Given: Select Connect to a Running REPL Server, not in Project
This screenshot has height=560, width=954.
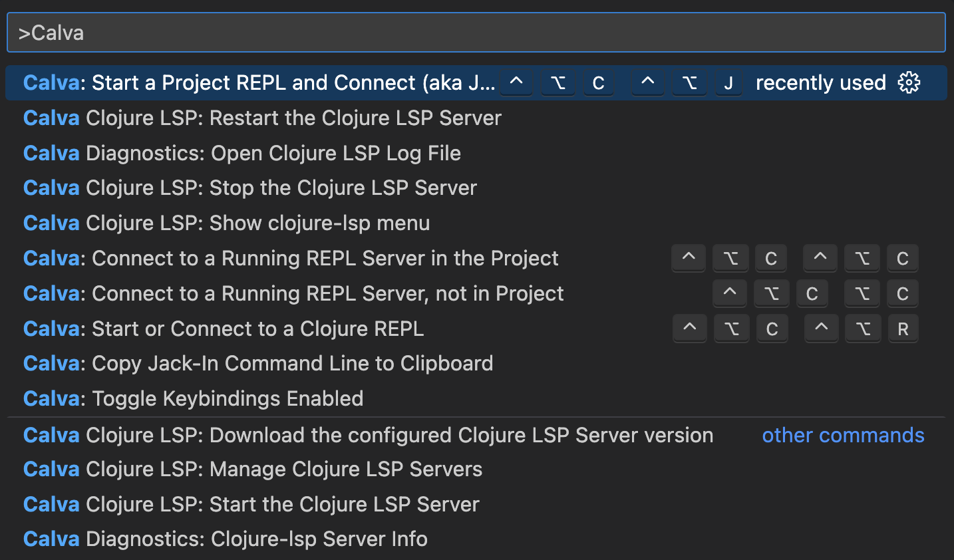Looking at the screenshot, I should coord(476,293).
